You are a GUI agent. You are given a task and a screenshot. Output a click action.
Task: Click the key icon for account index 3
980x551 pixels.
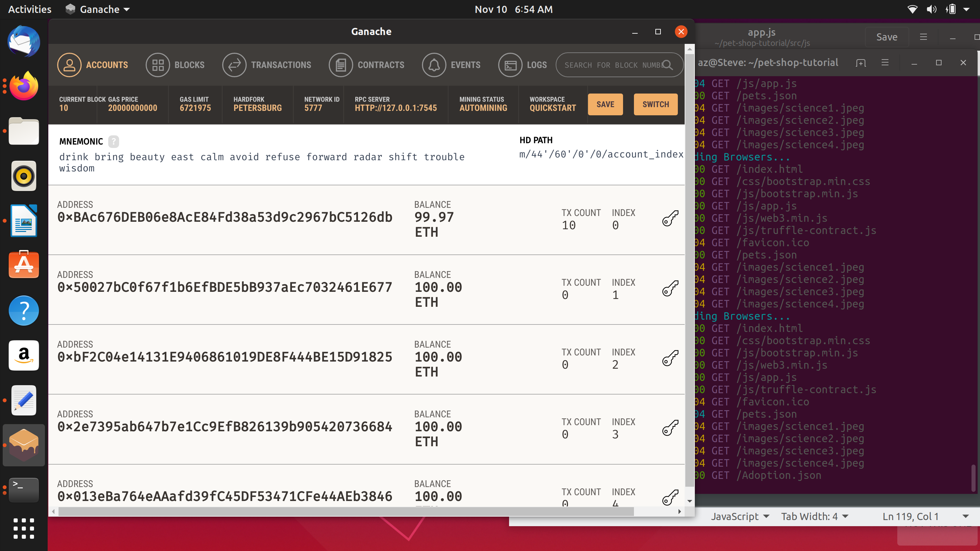click(x=670, y=428)
